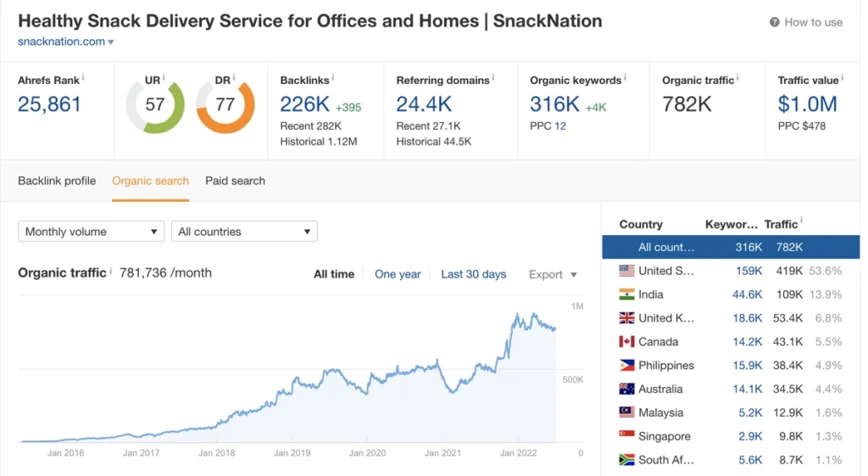Click the 226K backlinks number
The width and height of the screenshot is (868, 476).
305,104
